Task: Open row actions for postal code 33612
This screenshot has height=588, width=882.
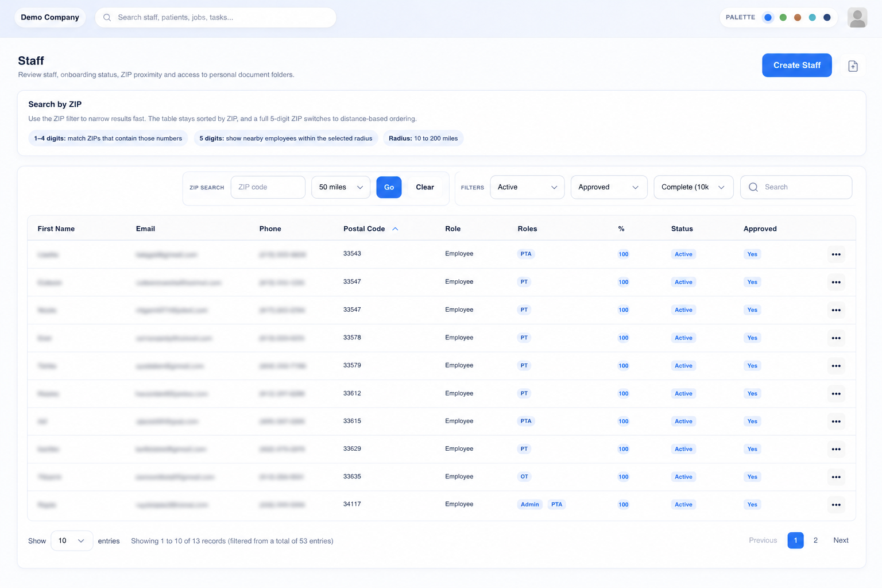Action: (836, 394)
